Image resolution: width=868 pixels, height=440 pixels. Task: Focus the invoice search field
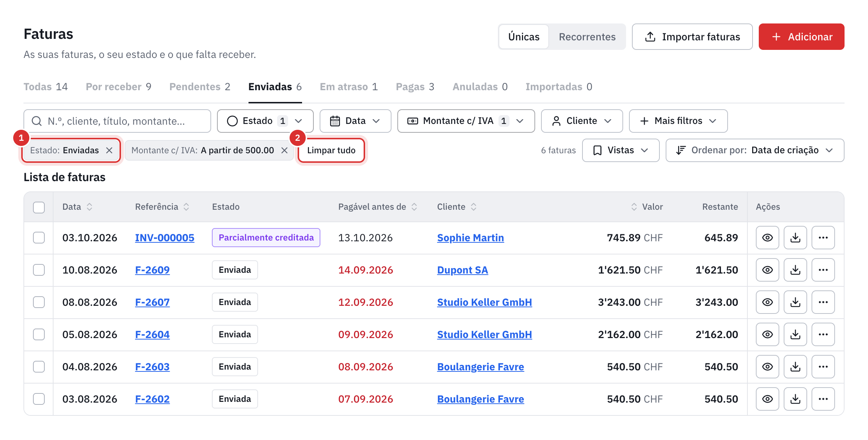coord(117,121)
